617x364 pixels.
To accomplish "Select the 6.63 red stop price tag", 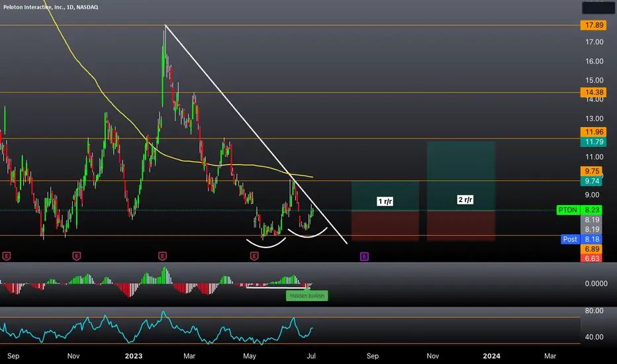I will pos(591,258).
